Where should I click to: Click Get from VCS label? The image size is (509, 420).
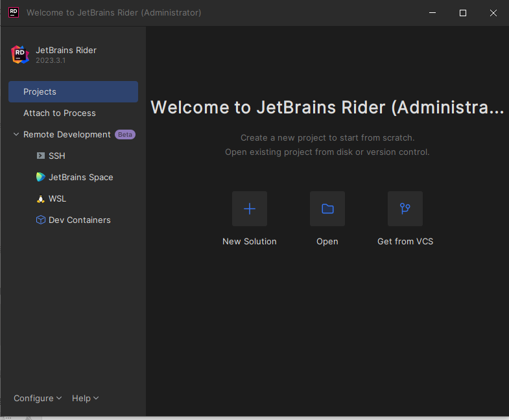tap(405, 242)
